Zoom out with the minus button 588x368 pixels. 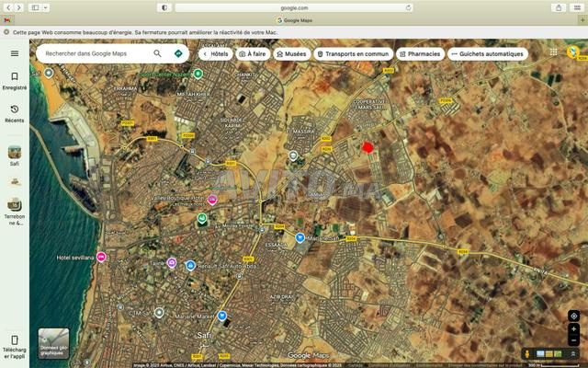tap(574, 340)
